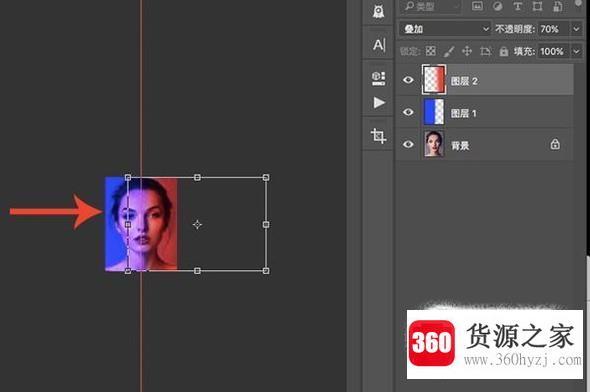Click layer name 图层 1
Screen dimensions: 590x392
coord(464,113)
